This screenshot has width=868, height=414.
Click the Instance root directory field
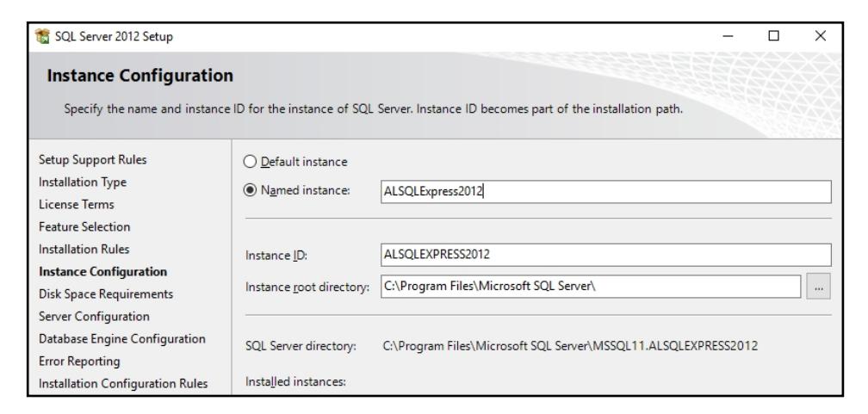click(x=591, y=286)
